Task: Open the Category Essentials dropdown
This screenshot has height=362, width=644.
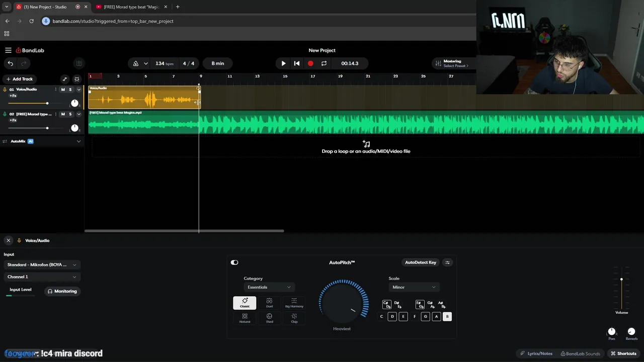Action: (x=269, y=287)
